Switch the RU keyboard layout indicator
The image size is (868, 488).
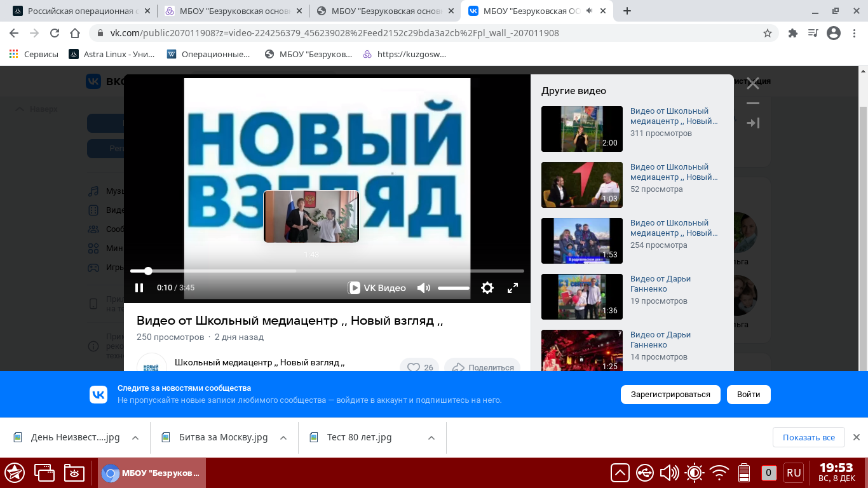(x=794, y=473)
